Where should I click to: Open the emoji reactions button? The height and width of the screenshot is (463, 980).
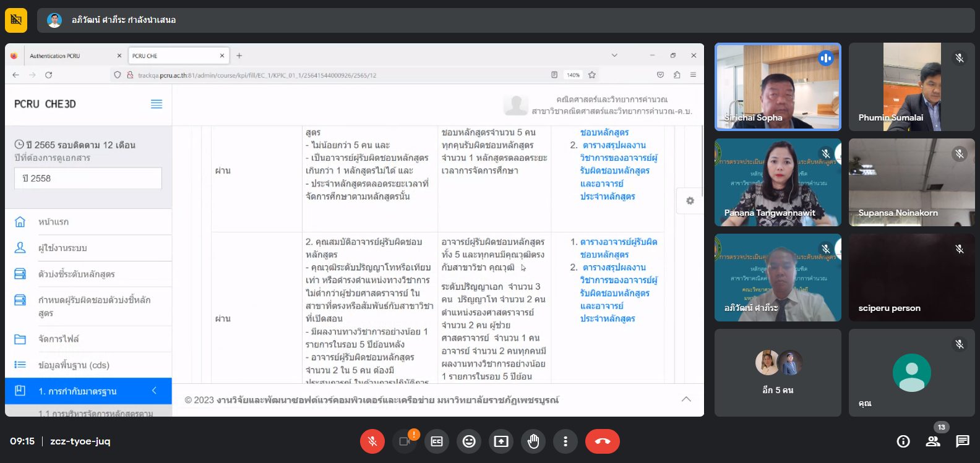[x=469, y=441]
